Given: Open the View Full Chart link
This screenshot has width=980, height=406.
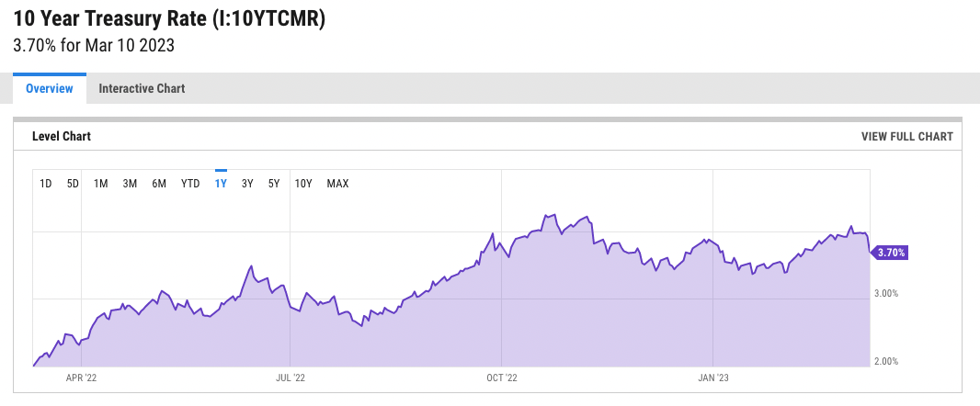Looking at the screenshot, I should [x=906, y=137].
